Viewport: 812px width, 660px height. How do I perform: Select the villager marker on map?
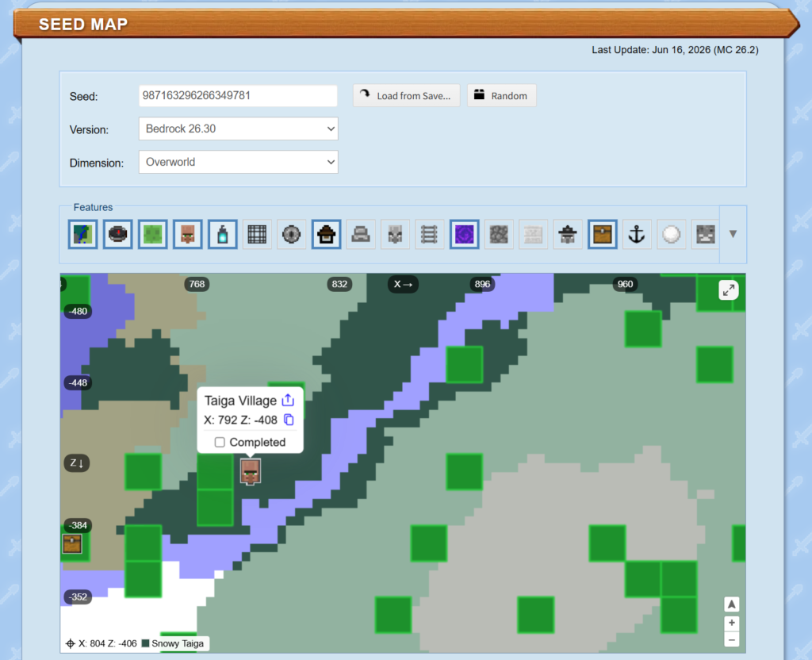(250, 472)
